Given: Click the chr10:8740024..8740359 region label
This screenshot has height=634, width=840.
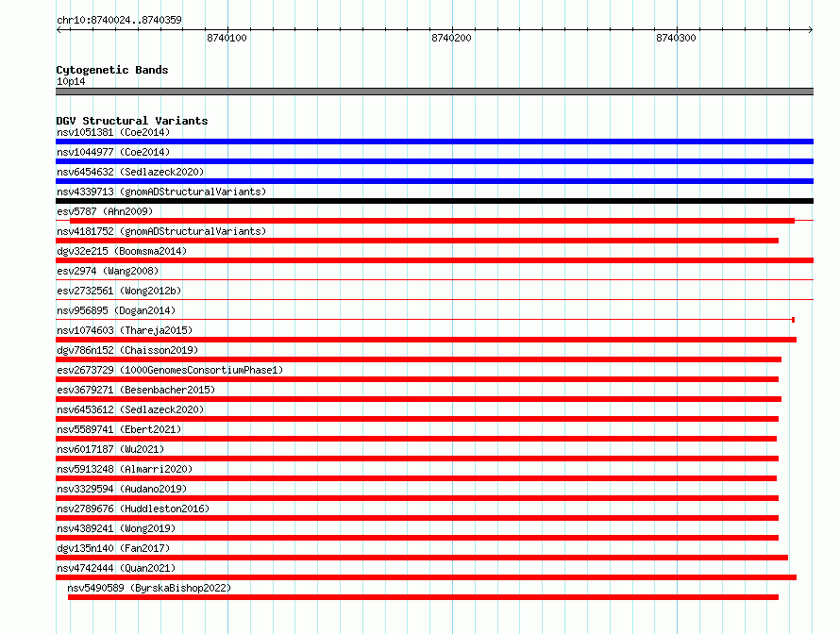Looking at the screenshot, I should tap(119, 20).
